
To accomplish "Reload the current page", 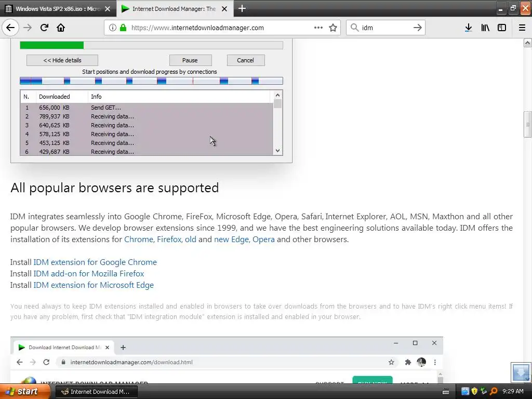I will (44, 28).
